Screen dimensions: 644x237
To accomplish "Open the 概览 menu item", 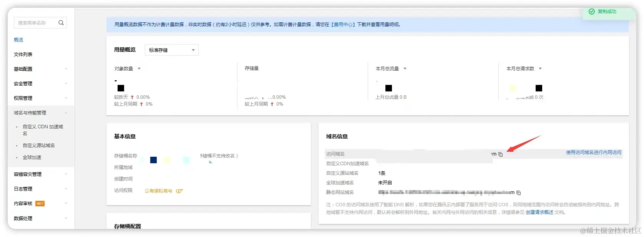I will pos(18,40).
